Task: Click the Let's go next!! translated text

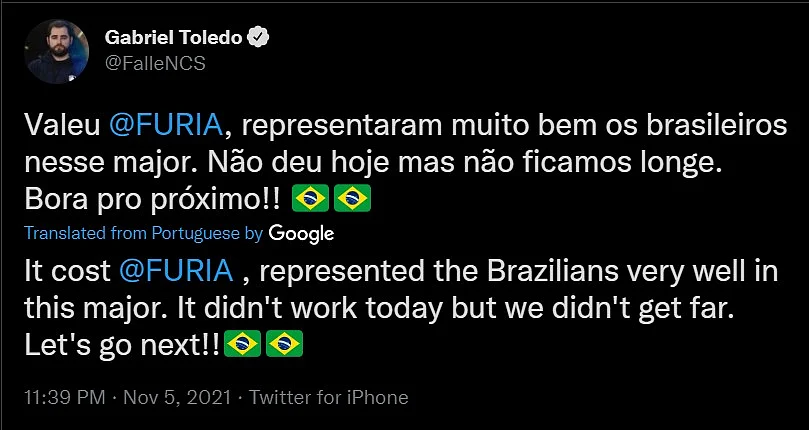Action: pos(122,346)
